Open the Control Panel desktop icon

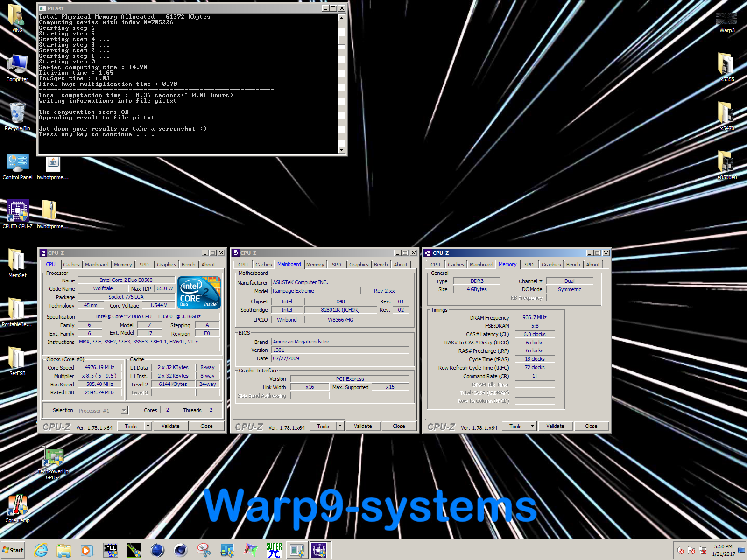(17, 166)
